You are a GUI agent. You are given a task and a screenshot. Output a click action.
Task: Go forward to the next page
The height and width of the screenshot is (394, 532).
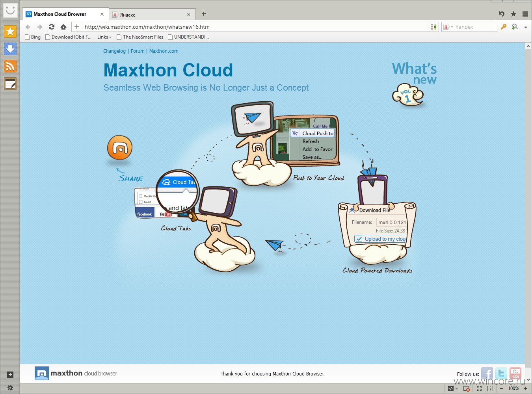(x=40, y=27)
